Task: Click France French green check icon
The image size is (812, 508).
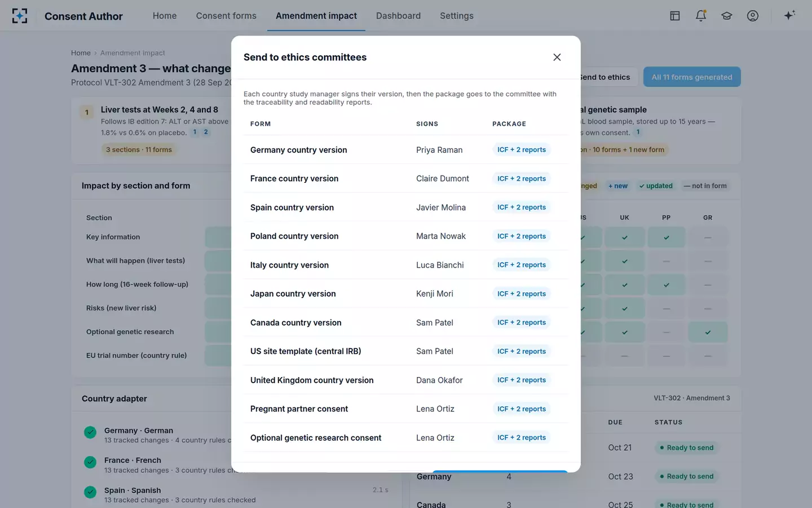Action: (90, 462)
